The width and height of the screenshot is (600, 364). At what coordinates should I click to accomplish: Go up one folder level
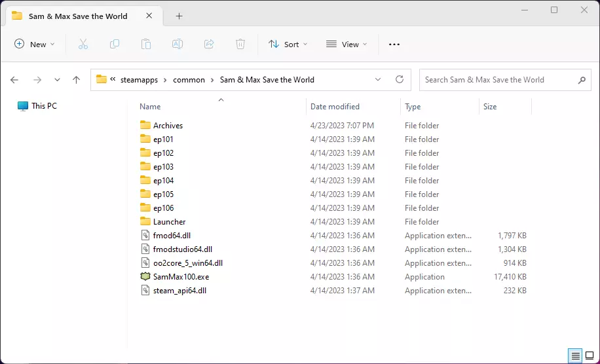click(x=76, y=80)
